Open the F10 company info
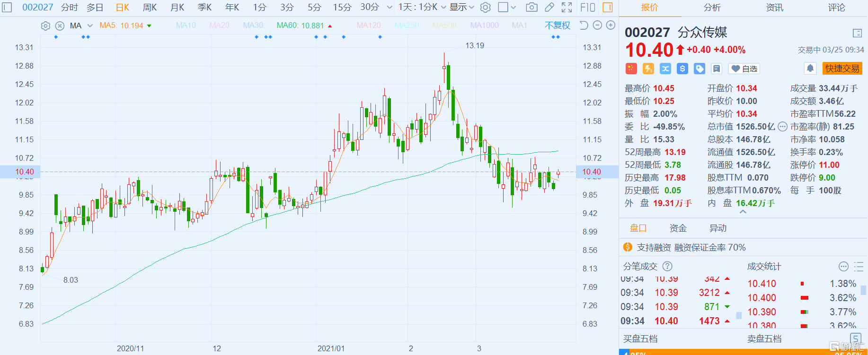 point(587,7)
